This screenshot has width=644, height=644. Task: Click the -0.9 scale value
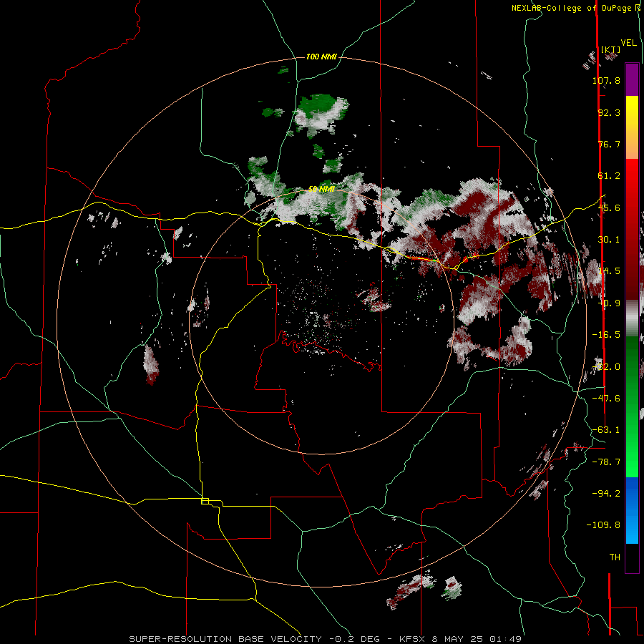click(x=609, y=303)
